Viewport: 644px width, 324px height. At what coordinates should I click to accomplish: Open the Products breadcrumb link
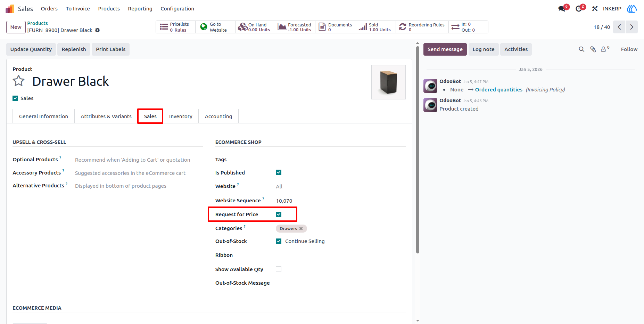click(38, 23)
